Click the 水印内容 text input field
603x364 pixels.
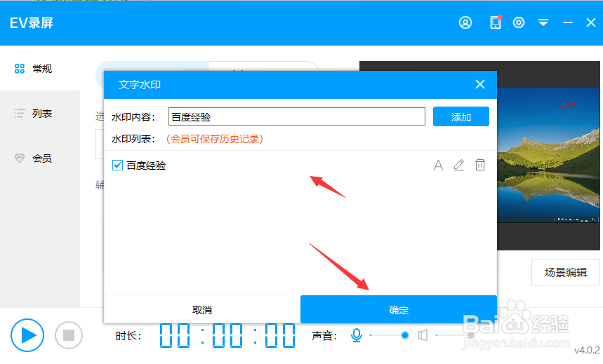(296, 116)
